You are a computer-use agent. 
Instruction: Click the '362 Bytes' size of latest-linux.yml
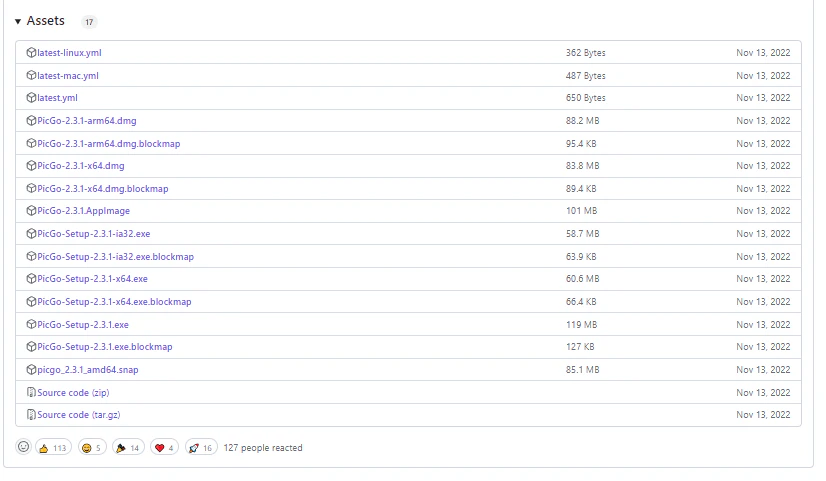pos(586,53)
